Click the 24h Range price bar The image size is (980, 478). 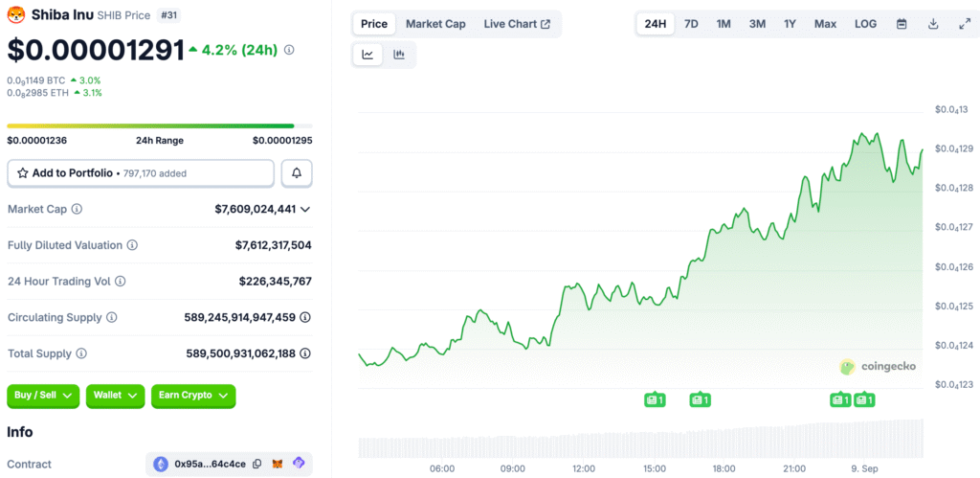(x=159, y=125)
